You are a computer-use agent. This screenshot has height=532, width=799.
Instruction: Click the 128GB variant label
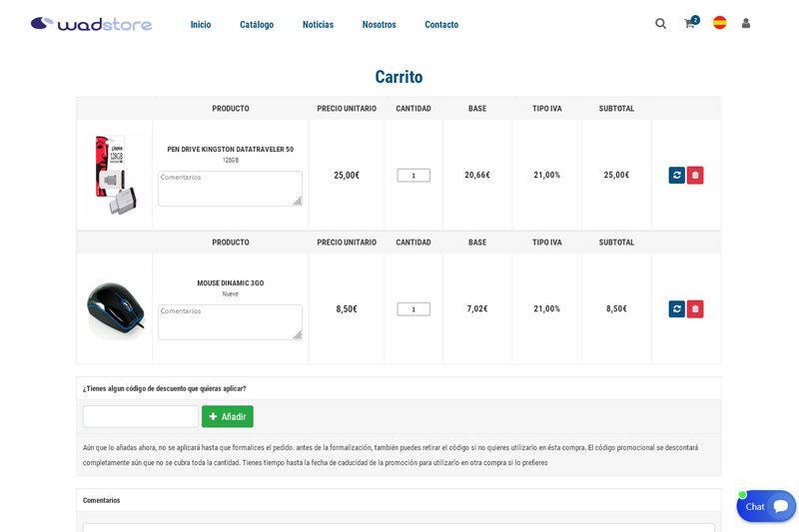(x=231, y=160)
